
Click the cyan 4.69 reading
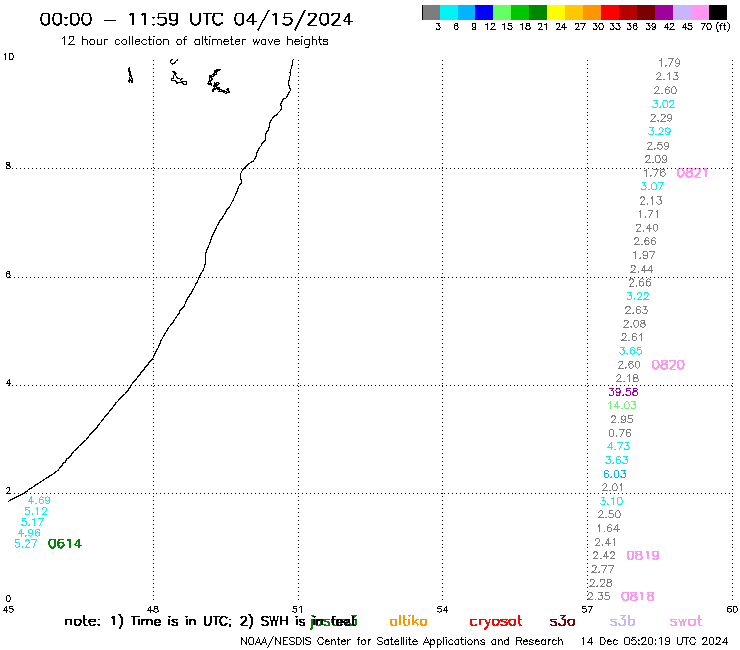pyautogui.click(x=39, y=500)
